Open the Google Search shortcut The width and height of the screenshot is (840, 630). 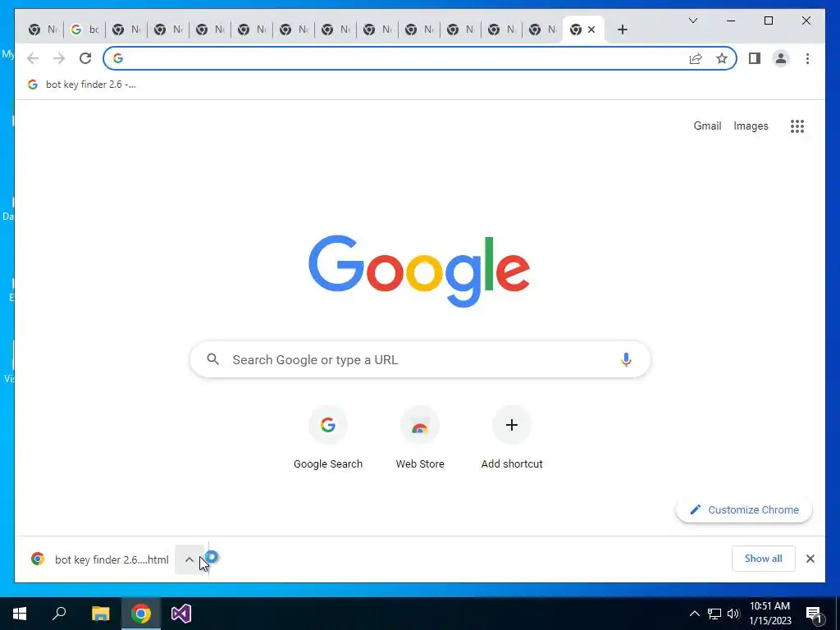pos(328,438)
